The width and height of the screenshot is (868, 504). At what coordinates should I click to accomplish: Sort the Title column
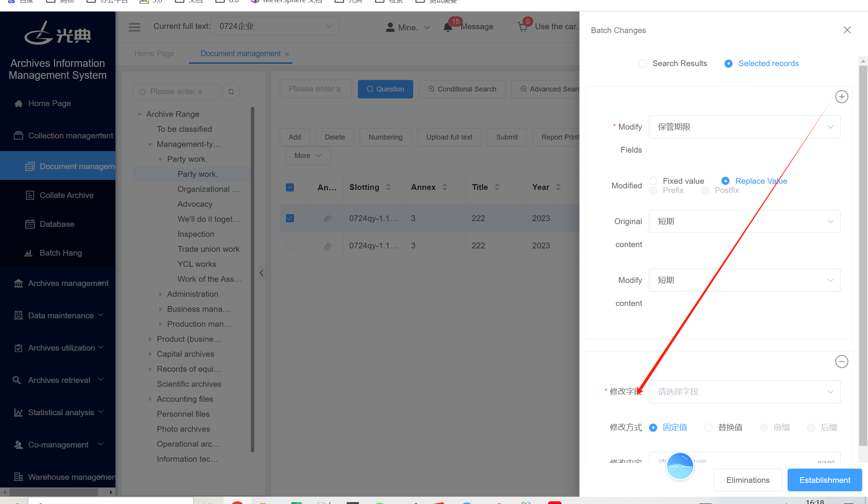pyautogui.click(x=497, y=187)
